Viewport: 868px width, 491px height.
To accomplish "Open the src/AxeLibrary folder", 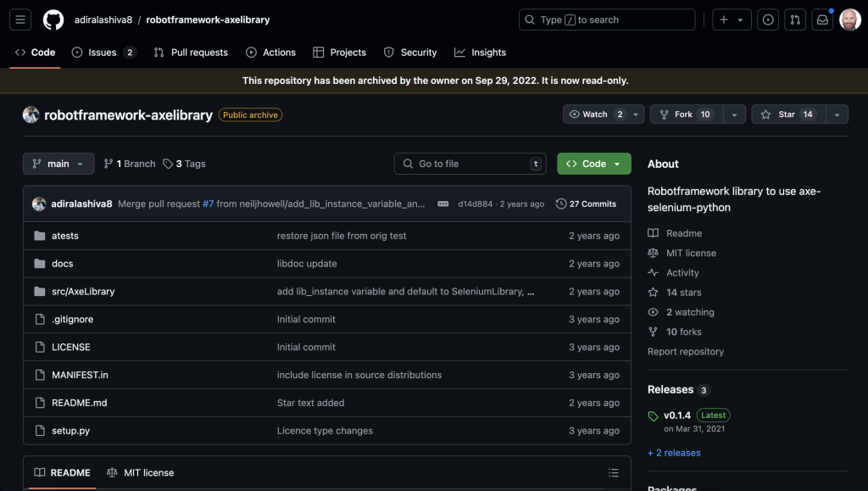I will [x=83, y=291].
